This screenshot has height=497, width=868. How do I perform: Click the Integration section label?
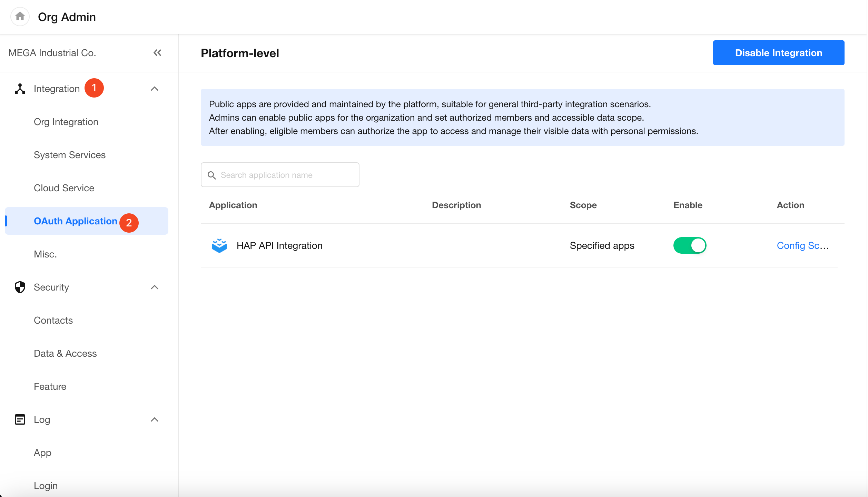point(57,89)
